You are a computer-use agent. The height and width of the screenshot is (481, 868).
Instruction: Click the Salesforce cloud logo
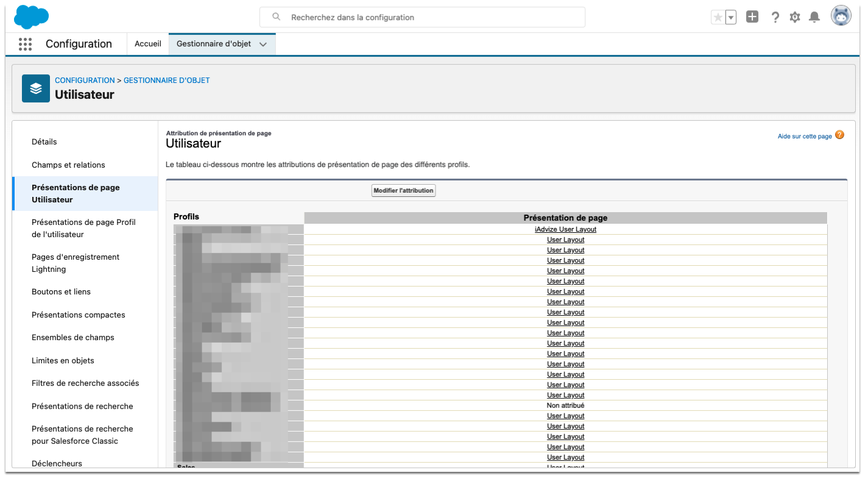(x=31, y=16)
